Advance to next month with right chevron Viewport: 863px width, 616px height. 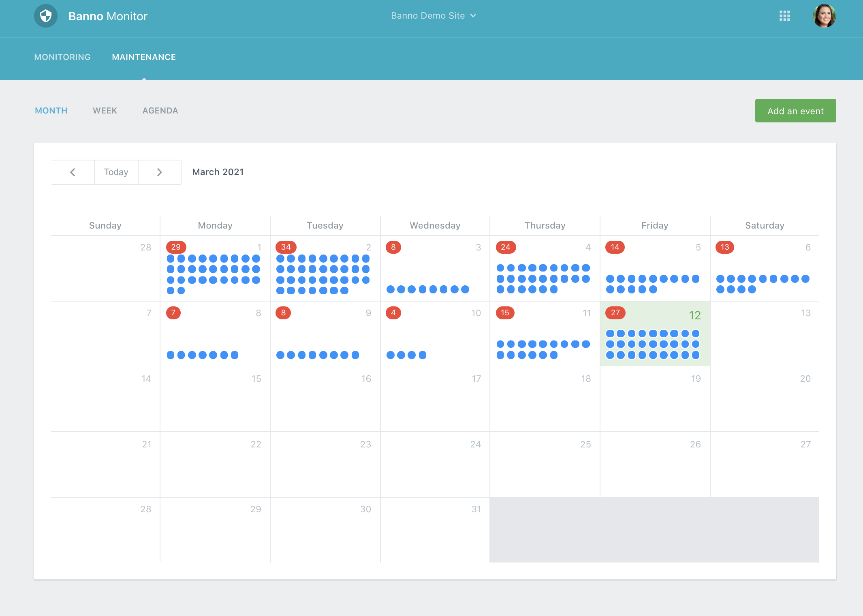[160, 172]
